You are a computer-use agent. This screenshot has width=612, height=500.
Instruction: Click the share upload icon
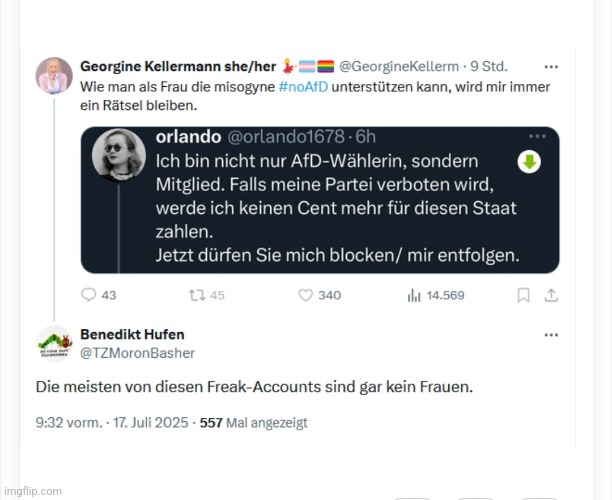click(x=551, y=295)
